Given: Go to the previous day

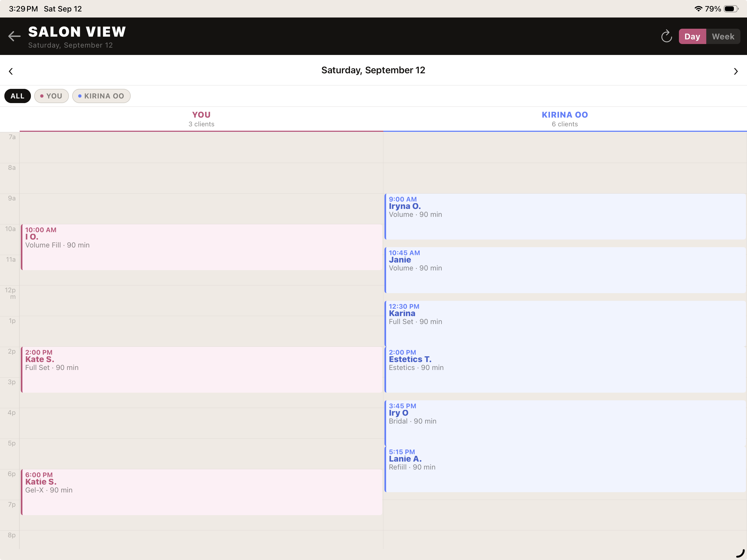Looking at the screenshot, I should [x=11, y=71].
